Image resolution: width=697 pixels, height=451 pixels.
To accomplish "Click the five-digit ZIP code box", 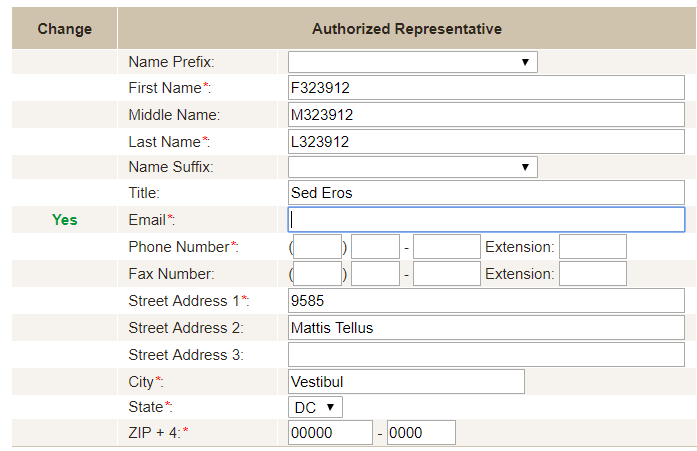I will pyautogui.click(x=330, y=433).
